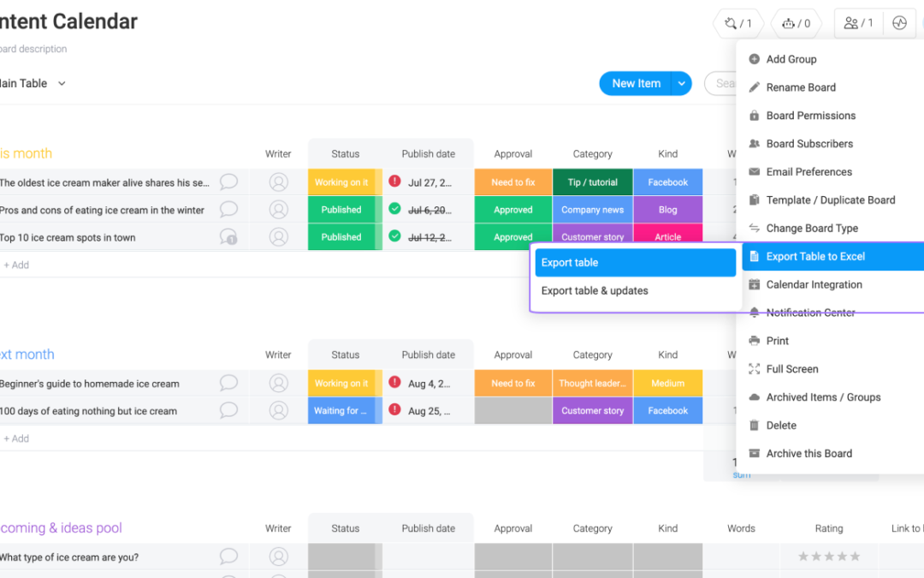The width and height of the screenshot is (924, 578).
Task: Open the Main Table view dropdown chevron
Action: click(62, 84)
